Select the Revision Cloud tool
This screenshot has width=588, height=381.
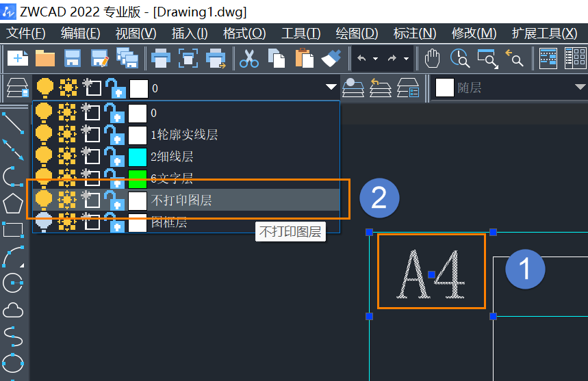tap(13, 310)
